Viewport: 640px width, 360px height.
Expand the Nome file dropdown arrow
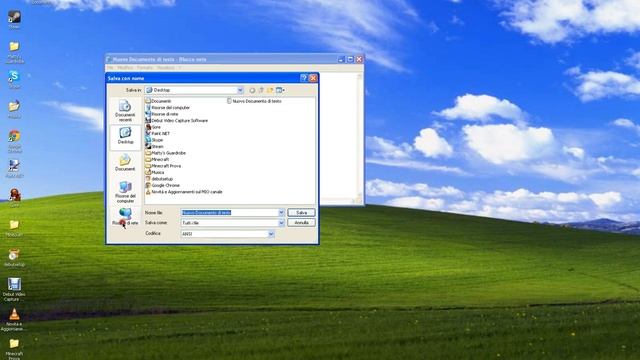pos(281,213)
